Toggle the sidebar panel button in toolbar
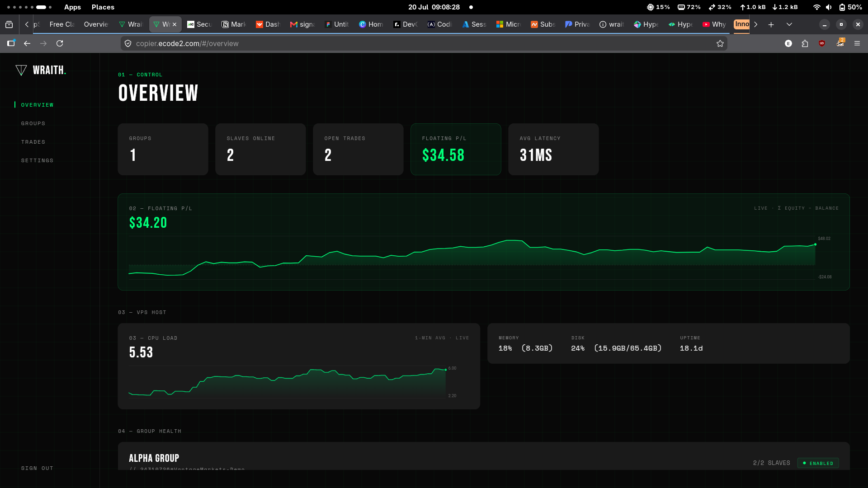This screenshot has height=488, width=868. (x=11, y=43)
